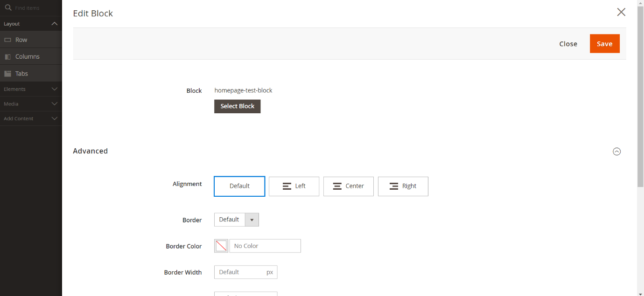Choose Center alignment option
Screen dimensions: 644x296
click(x=349, y=186)
